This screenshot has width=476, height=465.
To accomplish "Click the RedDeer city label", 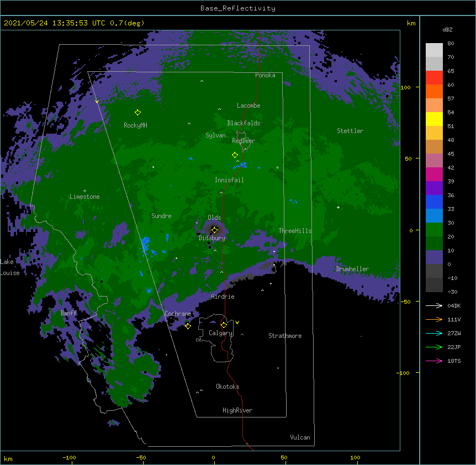I will click(x=244, y=140).
